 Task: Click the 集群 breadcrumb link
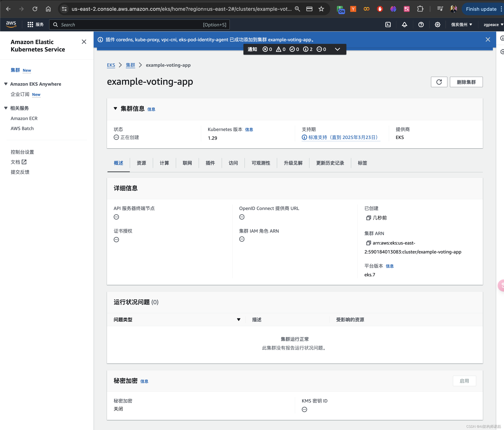click(x=130, y=65)
